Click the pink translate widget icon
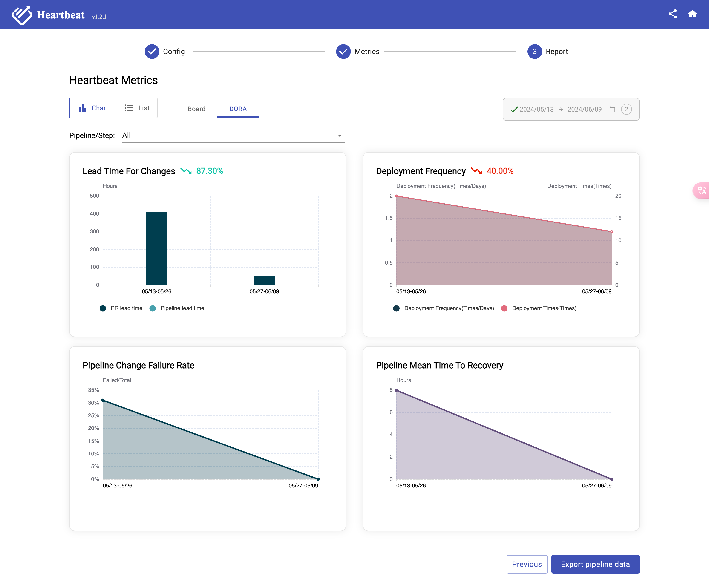Screen dimensions: 709x588 [x=702, y=190]
